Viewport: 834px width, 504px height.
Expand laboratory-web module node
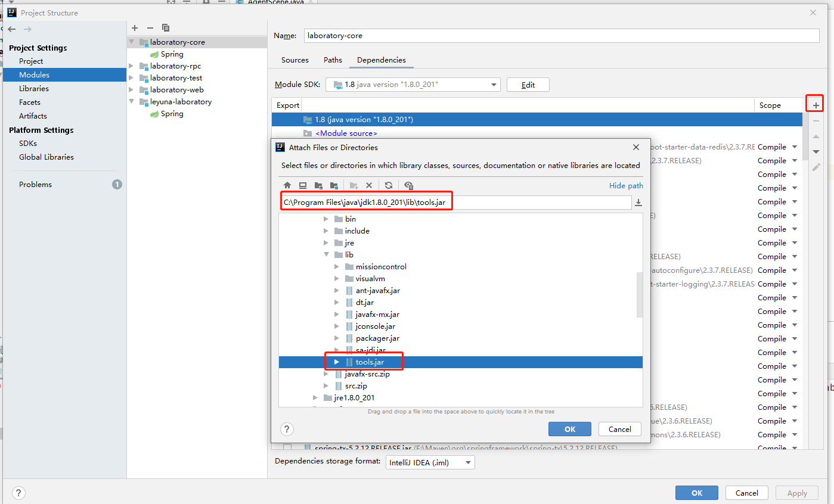pyautogui.click(x=132, y=90)
